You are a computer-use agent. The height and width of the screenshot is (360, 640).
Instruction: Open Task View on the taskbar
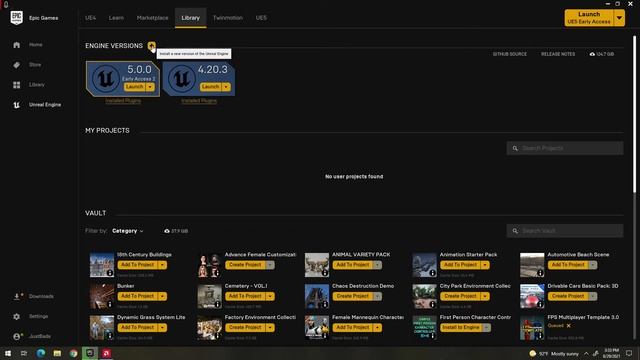[24, 353]
